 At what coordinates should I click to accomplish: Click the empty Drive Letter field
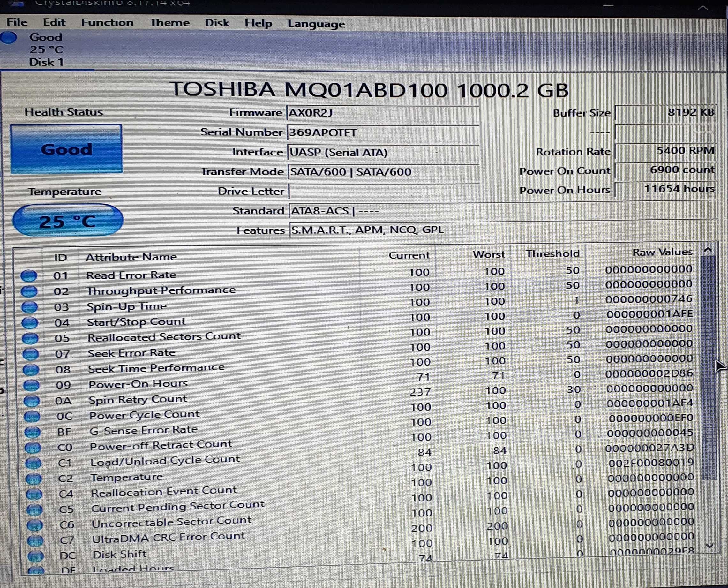click(x=384, y=191)
